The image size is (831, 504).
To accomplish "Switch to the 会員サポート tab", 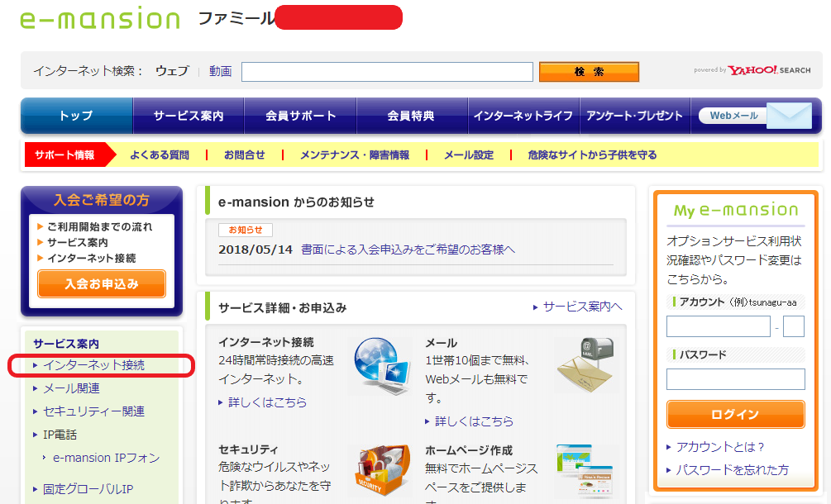I will [300, 115].
